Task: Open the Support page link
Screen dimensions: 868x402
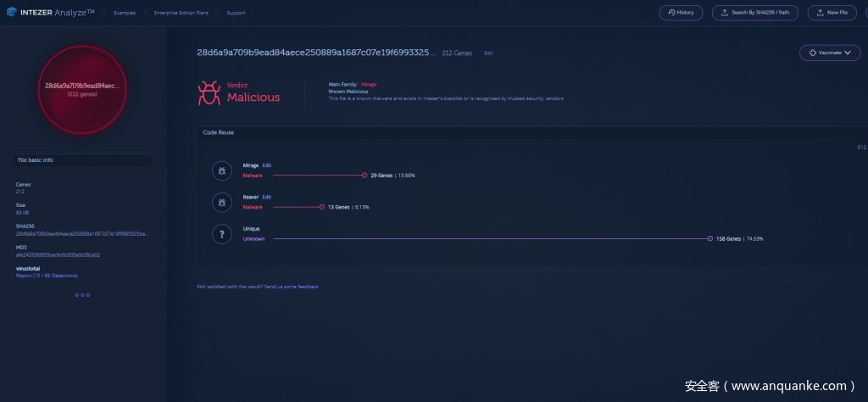Action: pyautogui.click(x=236, y=14)
